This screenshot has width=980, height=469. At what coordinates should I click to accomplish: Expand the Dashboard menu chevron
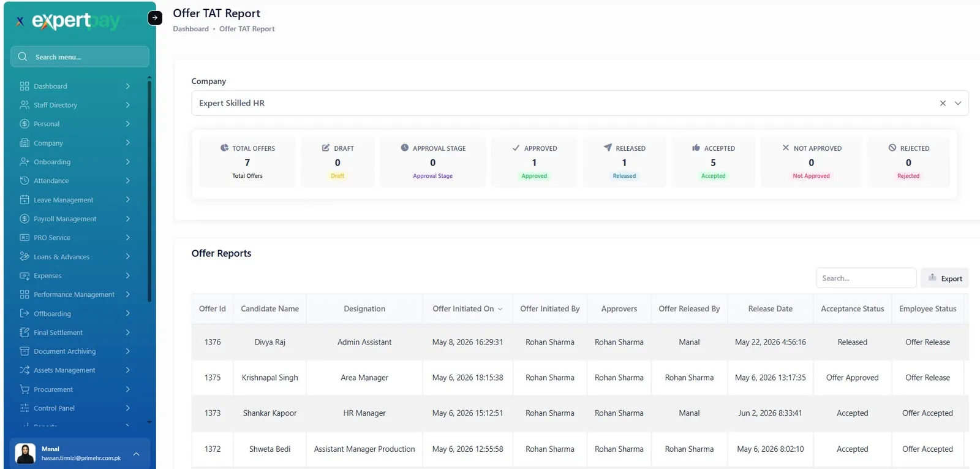(127, 86)
